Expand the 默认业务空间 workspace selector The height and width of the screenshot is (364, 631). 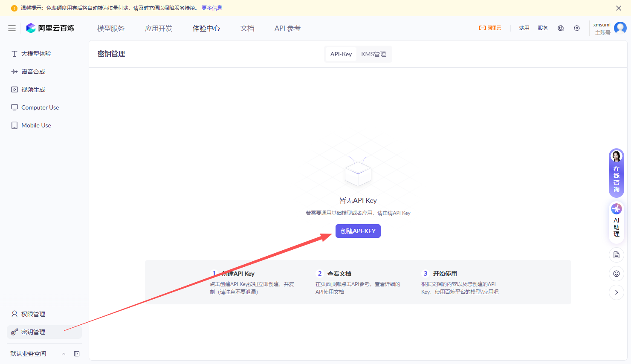coord(38,354)
